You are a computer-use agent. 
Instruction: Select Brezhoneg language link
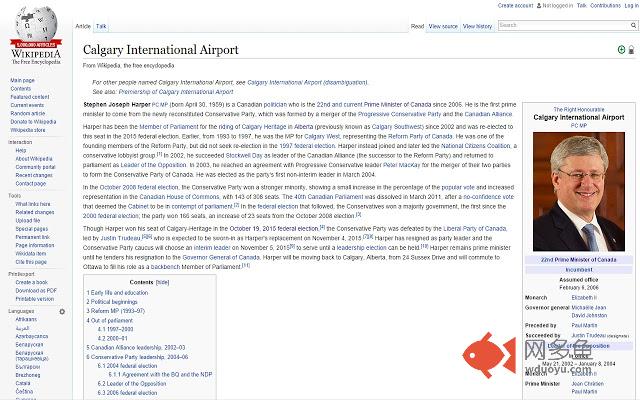[28, 375]
